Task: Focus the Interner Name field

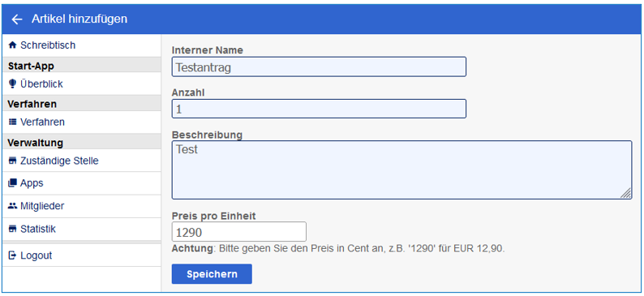Action: click(x=319, y=66)
